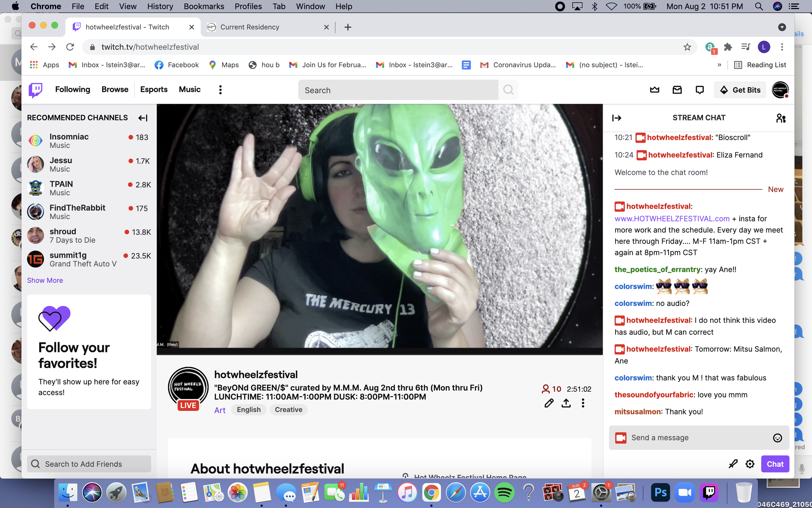The image size is (812, 508).
Task: Open Whispers speech bubble icon
Action: 700,90
